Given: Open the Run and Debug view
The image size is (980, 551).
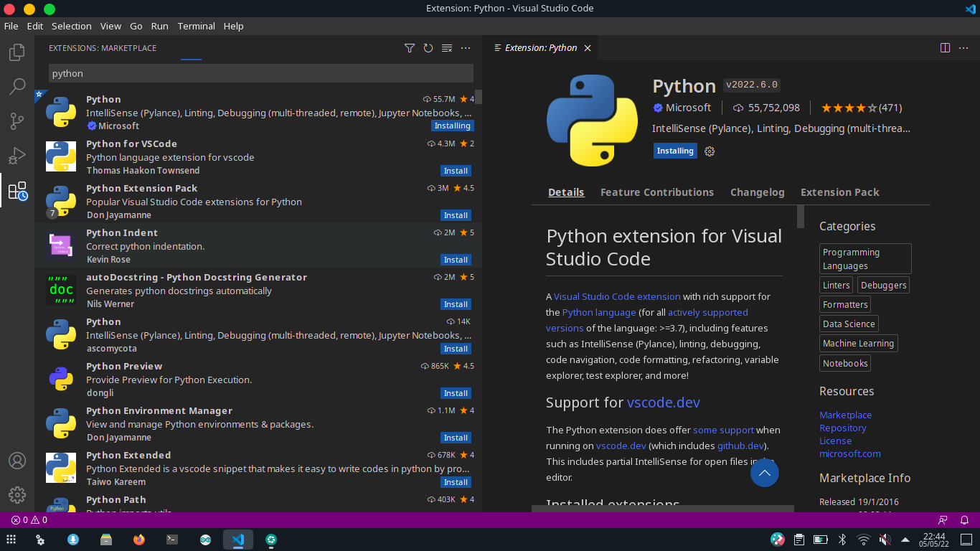Looking at the screenshot, I should 17,156.
